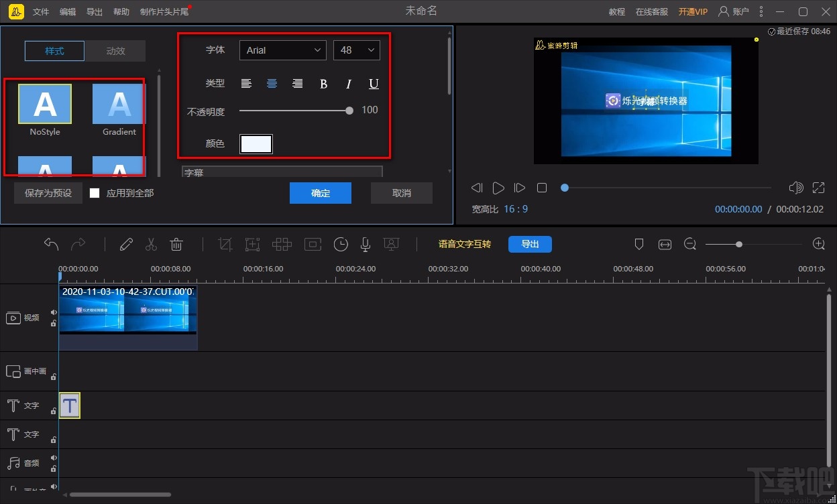Switch to the 动效 tab
Image resolution: width=837 pixels, height=504 pixels.
click(115, 51)
